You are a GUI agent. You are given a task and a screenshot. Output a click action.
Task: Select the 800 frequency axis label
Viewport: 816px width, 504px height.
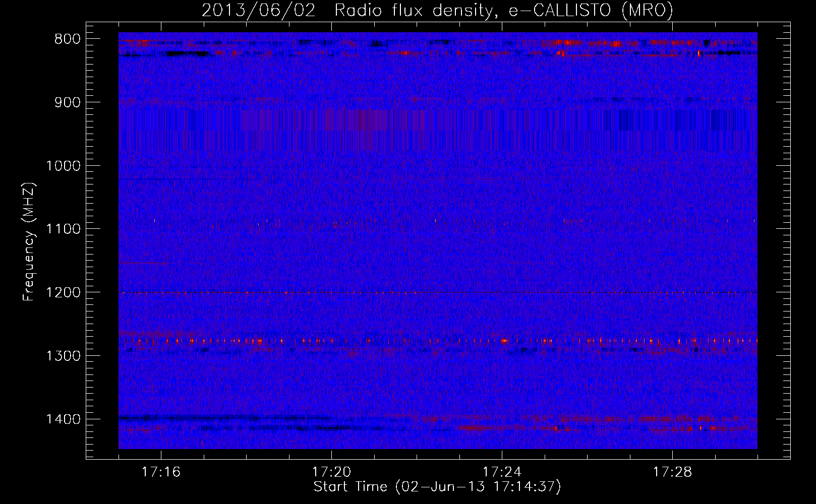point(68,39)
